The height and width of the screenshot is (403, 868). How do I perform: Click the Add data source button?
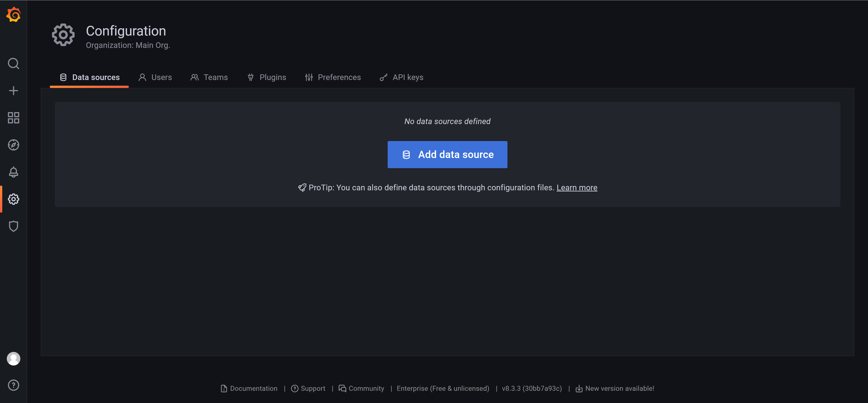pyautogui.click(x=447, y=155)
